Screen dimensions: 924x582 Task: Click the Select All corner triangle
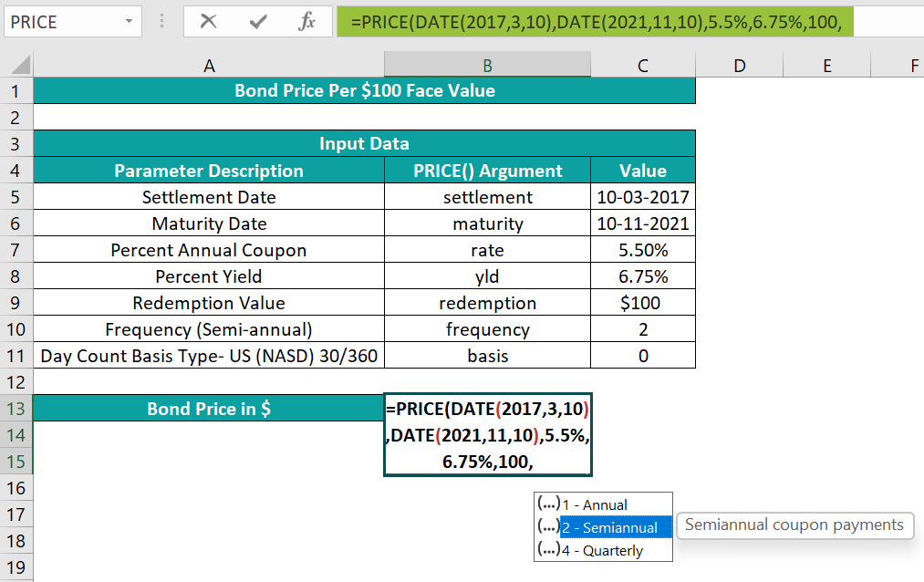point(21,64)
